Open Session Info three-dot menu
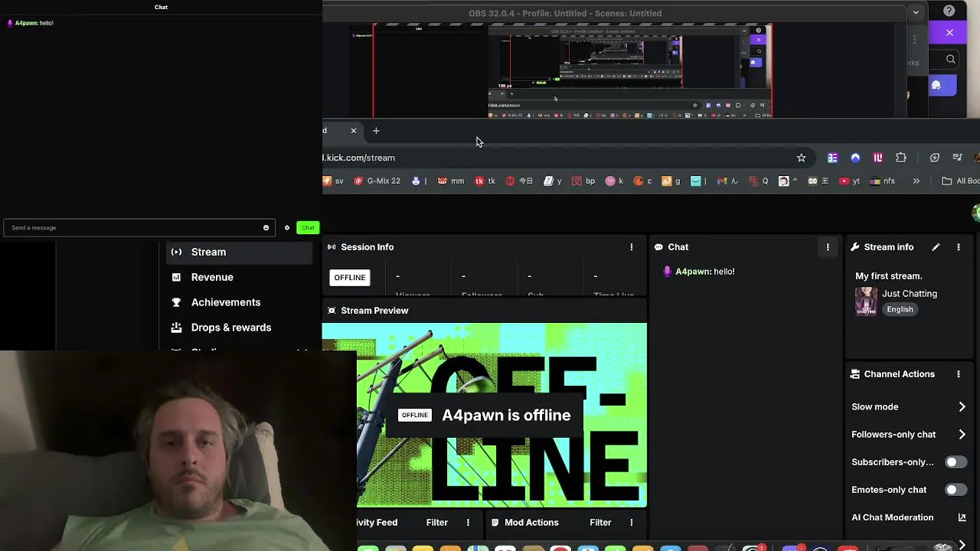The image size is (980, 551). tap(632, 247)
